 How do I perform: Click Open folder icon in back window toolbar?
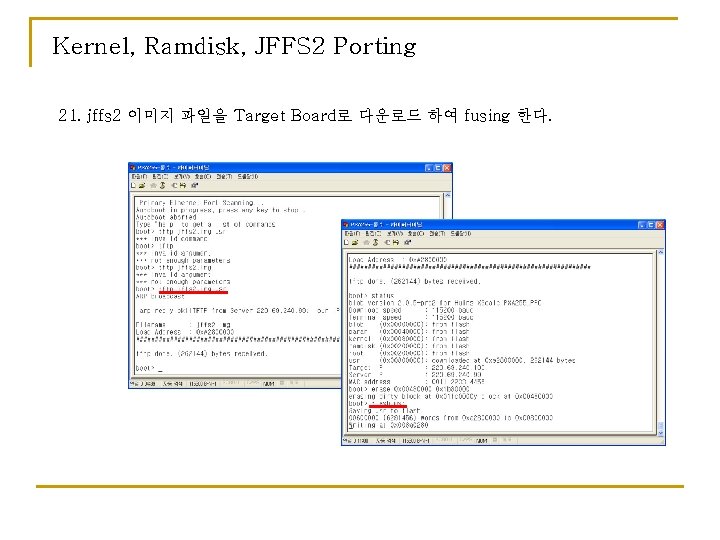point(142,186)
